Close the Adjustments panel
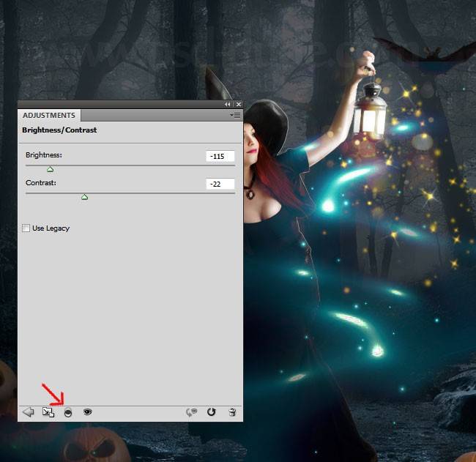This screenshot has width=476, height=462. point(238,105)
